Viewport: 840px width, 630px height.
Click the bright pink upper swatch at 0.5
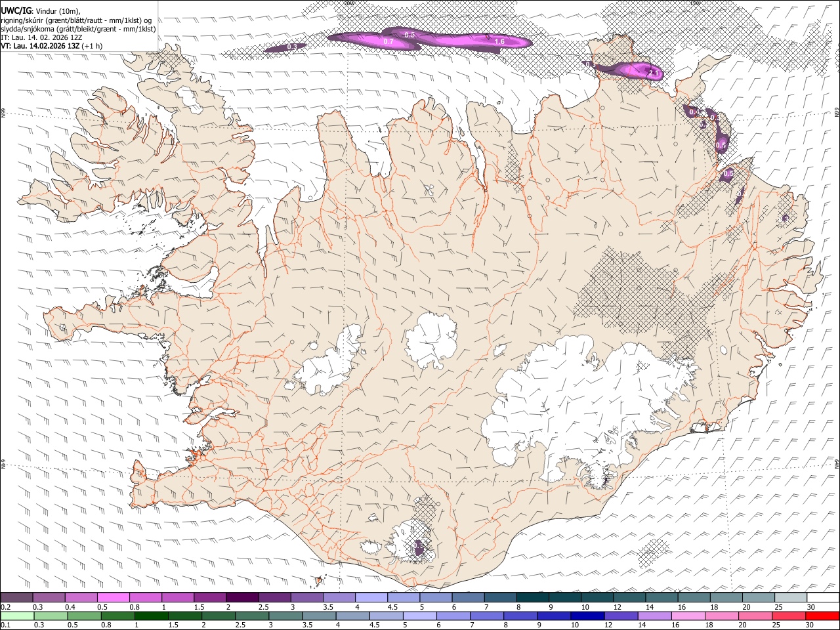click(x=113, y=597)
